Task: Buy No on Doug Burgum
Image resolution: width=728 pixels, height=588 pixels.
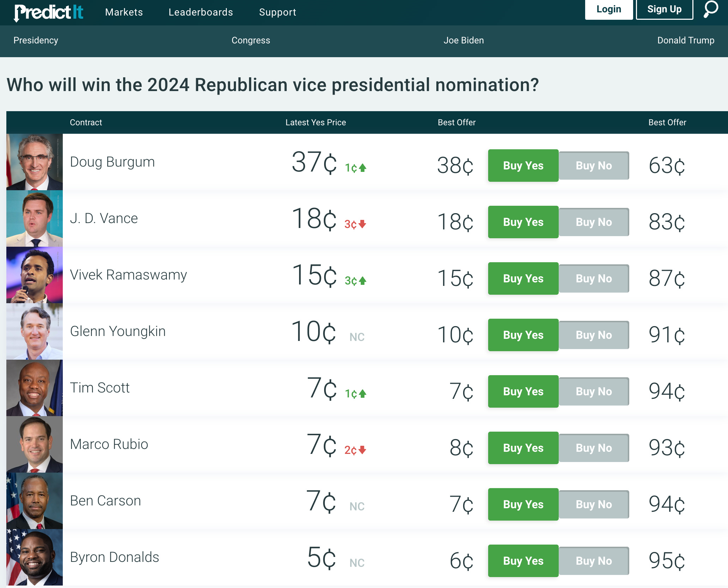Action: tap(594, 166)
